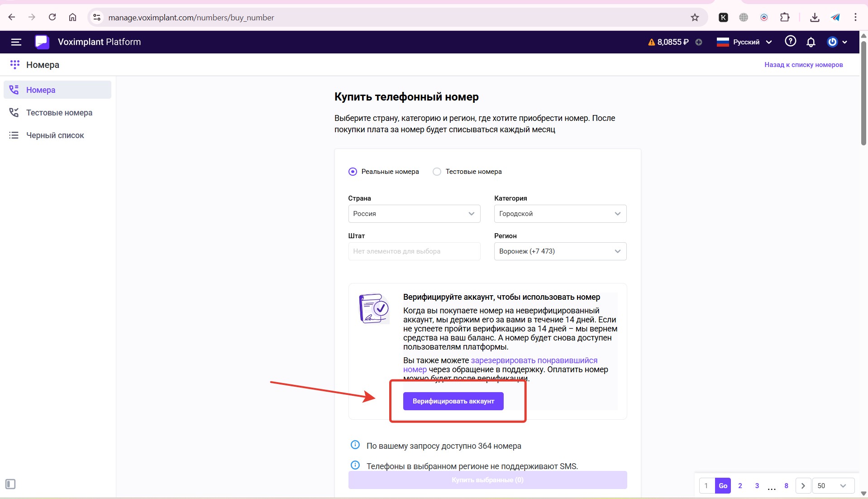
Task: Open the Страна dropdown showing Россия
Action: coord(414,214)
